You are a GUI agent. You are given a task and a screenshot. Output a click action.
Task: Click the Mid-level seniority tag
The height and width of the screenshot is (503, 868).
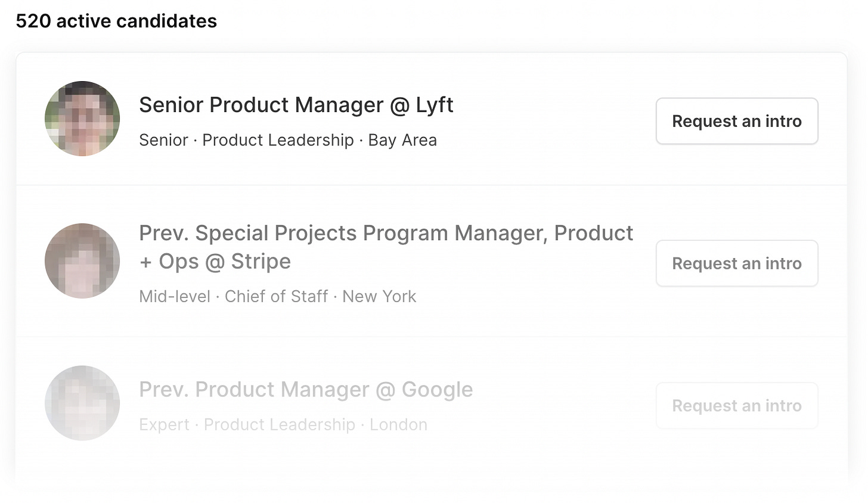point(175,296)
